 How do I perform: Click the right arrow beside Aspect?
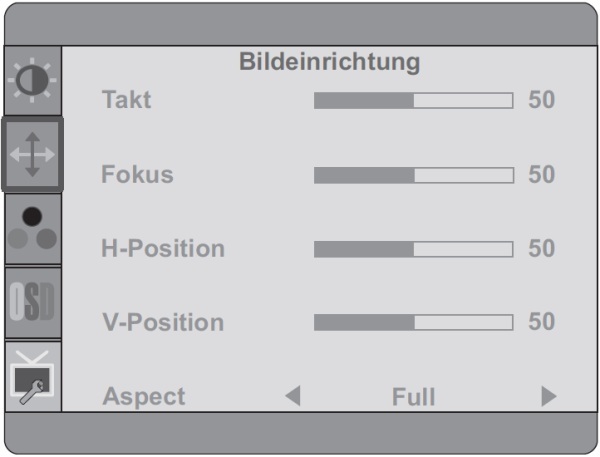click(x=549, y=396)
